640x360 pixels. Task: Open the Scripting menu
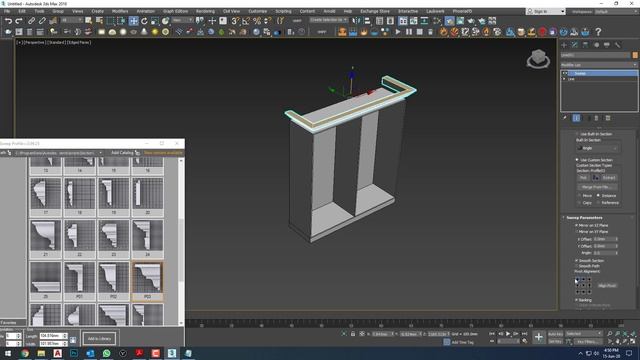coord(283,11)
